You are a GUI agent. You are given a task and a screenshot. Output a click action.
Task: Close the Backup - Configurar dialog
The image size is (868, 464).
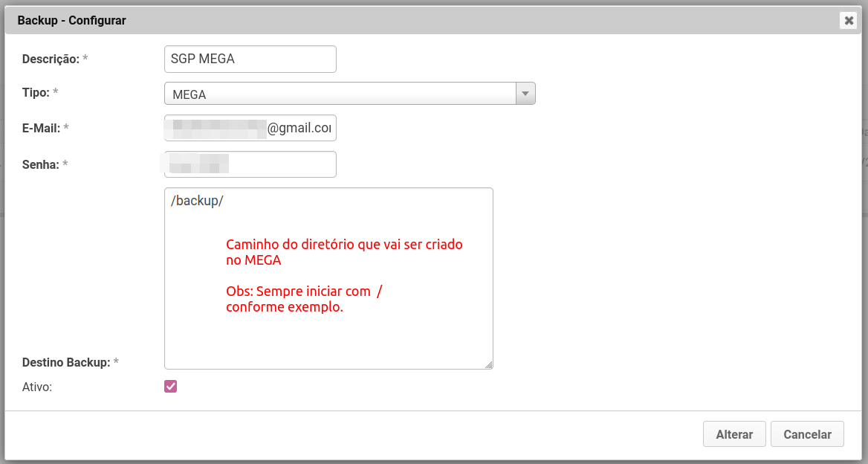click(x=849, y=21)
